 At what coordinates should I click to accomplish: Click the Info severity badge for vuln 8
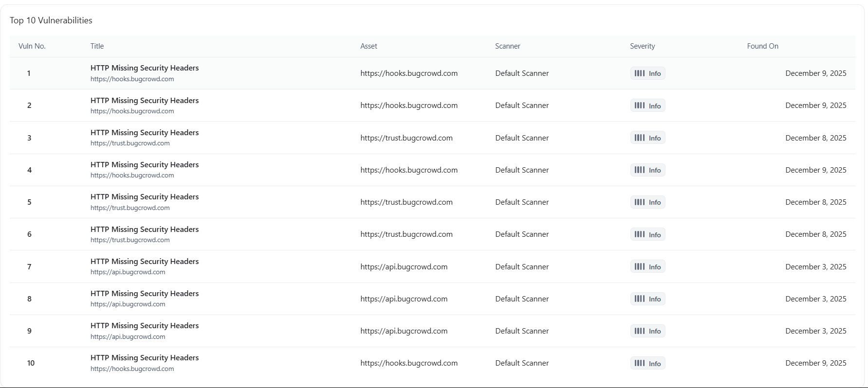[647, 299]
